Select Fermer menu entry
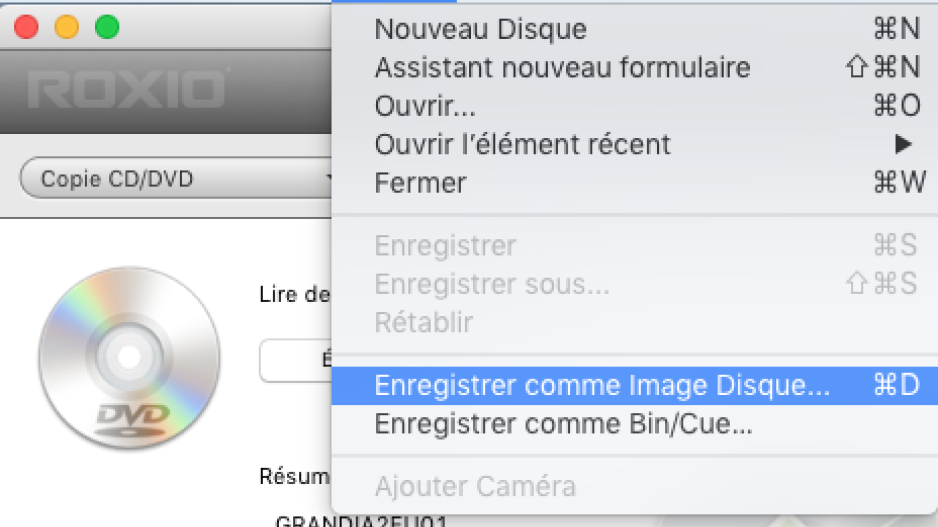The height and width of the screenshot is (527, 938). pyautogui.click(x=635, y=182)
